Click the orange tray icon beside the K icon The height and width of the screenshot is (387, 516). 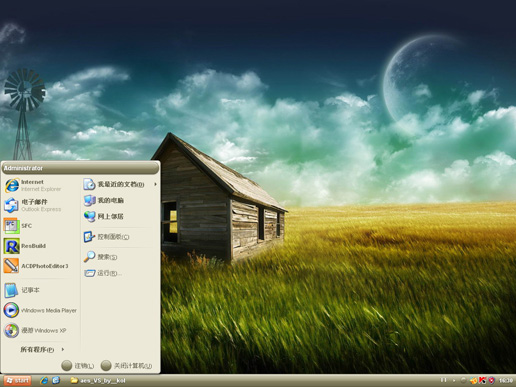tap(473, 380)
